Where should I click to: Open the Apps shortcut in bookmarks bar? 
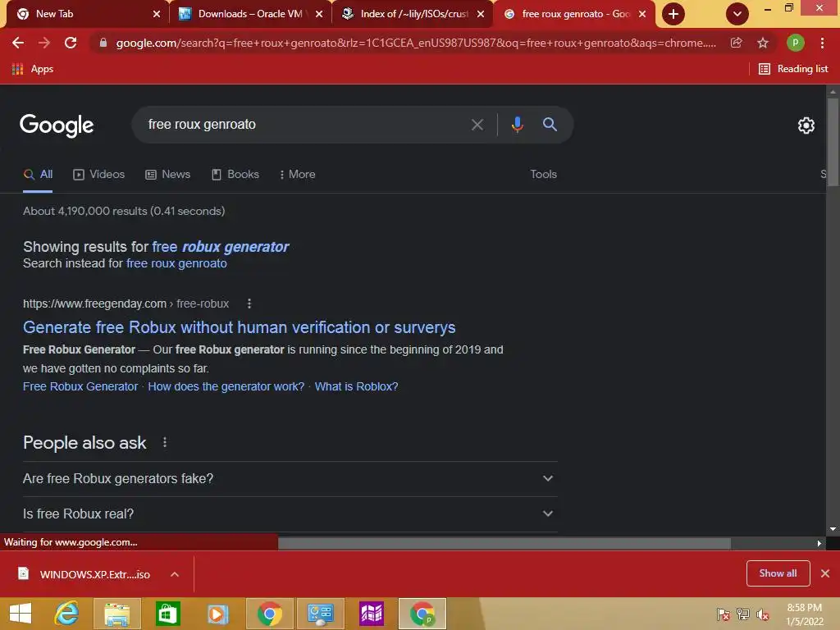32,69
